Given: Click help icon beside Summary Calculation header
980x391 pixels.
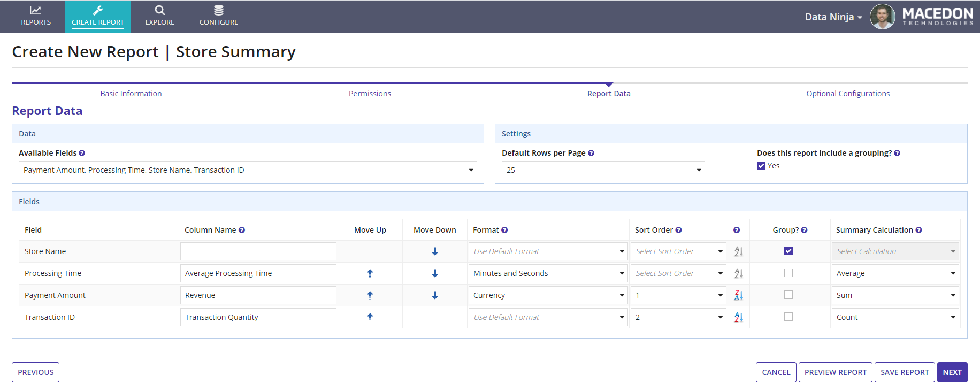Looking at the screenshot, I should [x=918, y=230].
